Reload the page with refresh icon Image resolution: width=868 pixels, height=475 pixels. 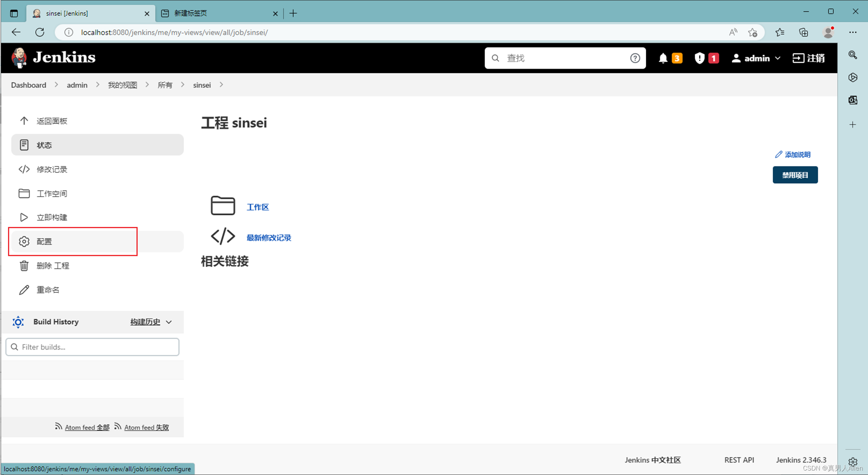click(40, 32)
